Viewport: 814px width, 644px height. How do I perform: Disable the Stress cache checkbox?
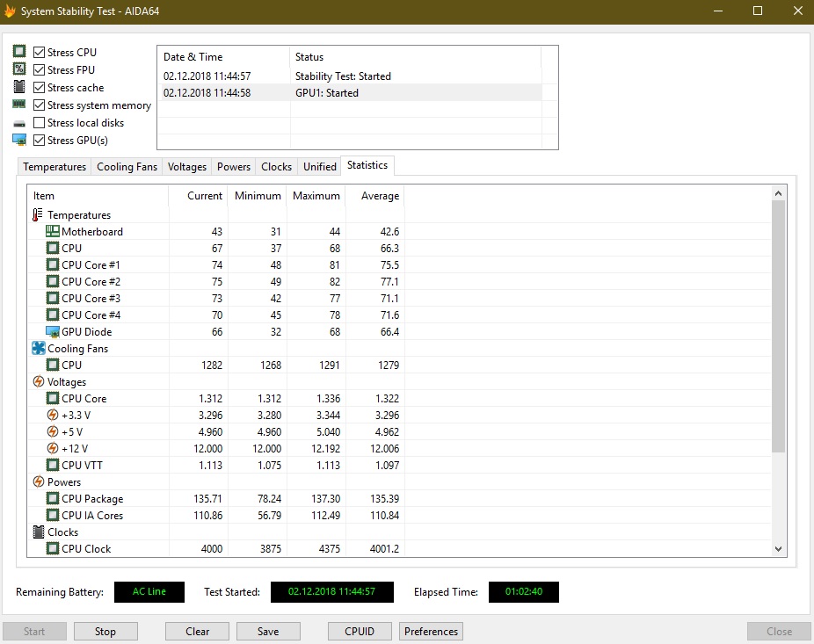coord(39,87)
